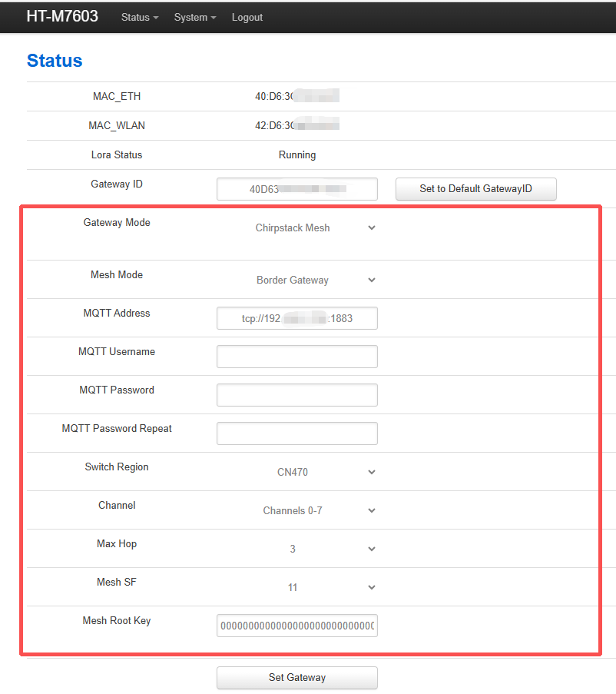The image size is (616, 694).
Task: Open the Status menu in navbar
Action: tap(140, 17)
